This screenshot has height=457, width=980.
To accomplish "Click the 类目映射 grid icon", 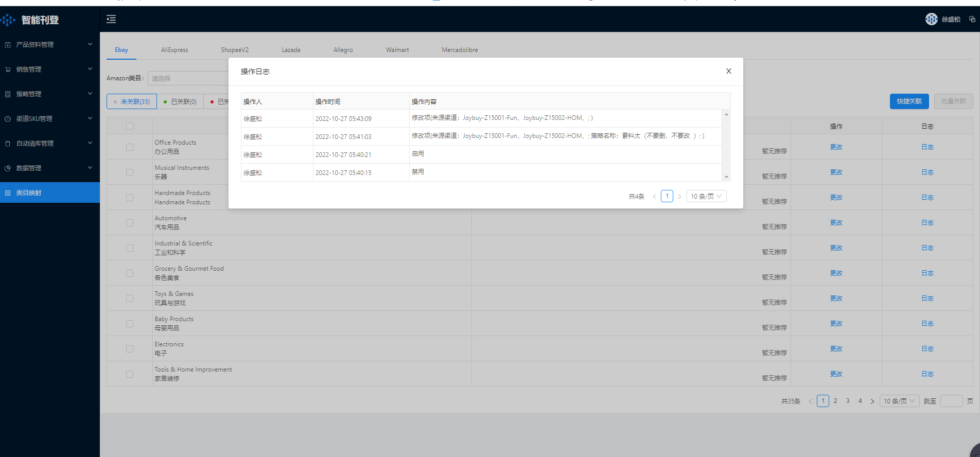I will (x=8, y=193).
